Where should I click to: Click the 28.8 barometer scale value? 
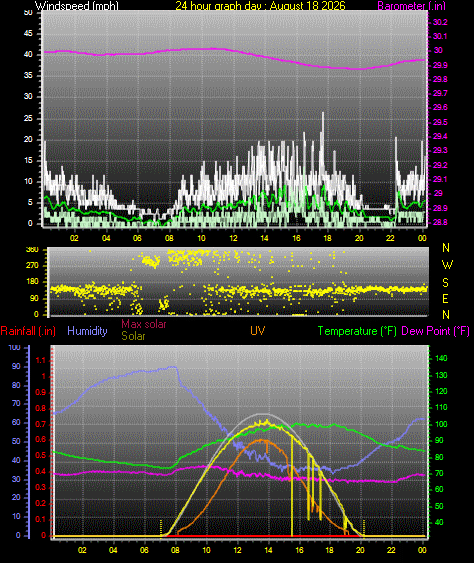pos(440,222)
